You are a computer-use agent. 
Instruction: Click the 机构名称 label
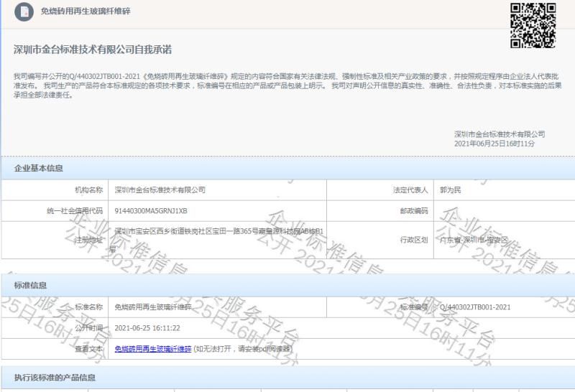88,190
